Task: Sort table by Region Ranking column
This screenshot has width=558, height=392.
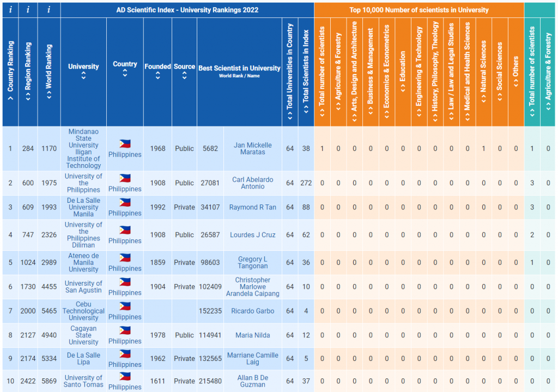Action: click(x=28, y=96)
